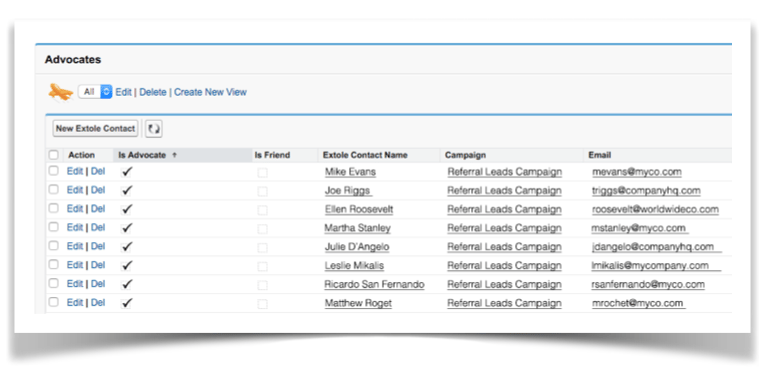Open Referral Leads Campaign in Joe Riggs row
Image resolution: width=763 pixels, height=371 pixels.
505,191
